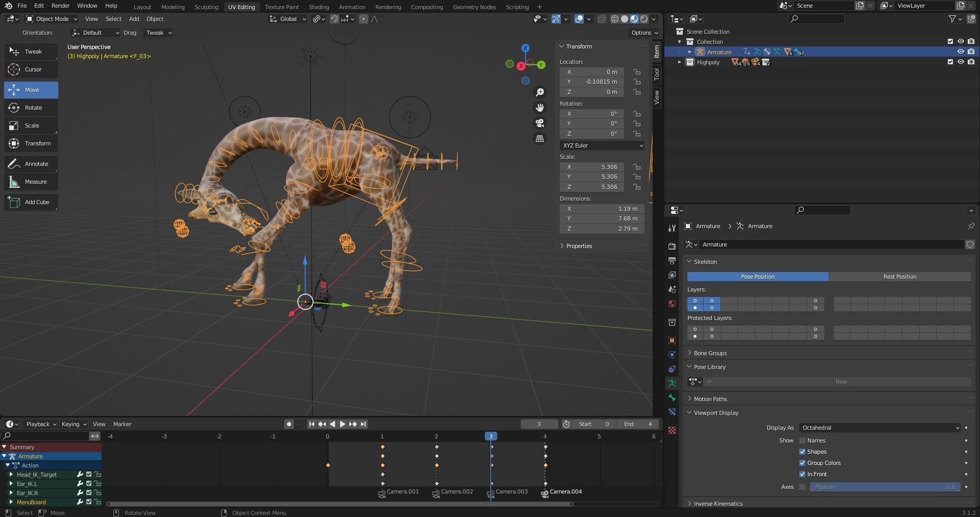
Task: Open the Bone properties tab icon
Action: click(x=672, y=398)
